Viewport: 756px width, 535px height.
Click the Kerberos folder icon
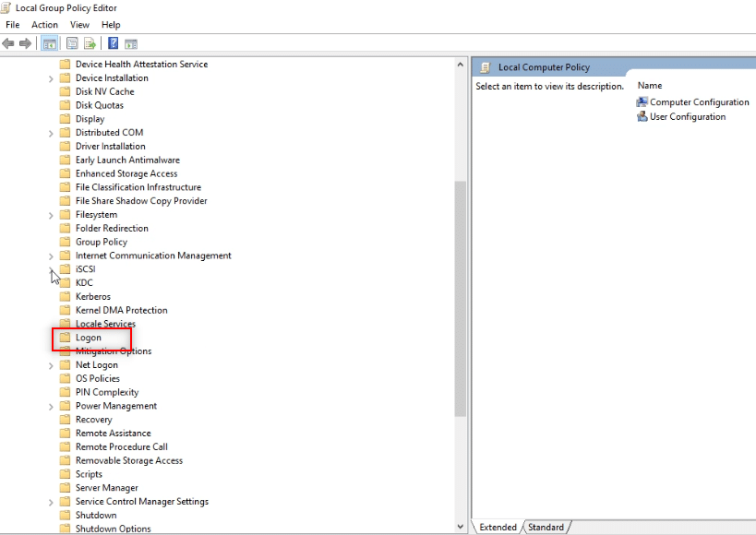[x=66, y=296]
